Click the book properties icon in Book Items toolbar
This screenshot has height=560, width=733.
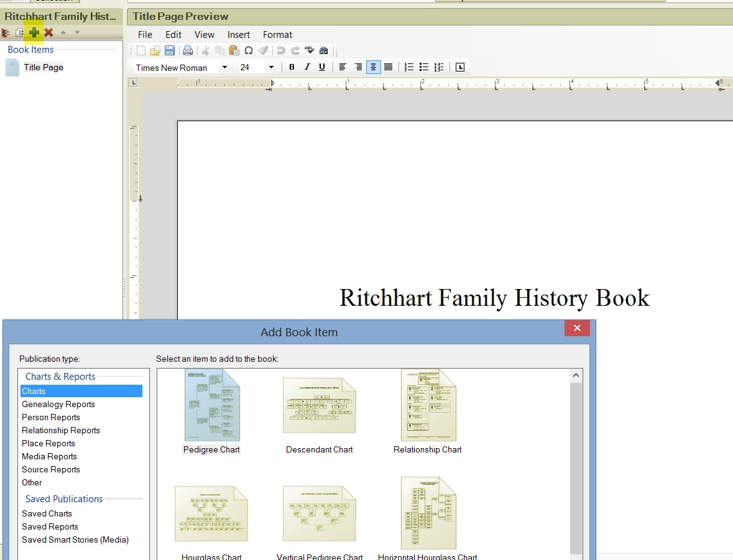[x=6, y=33]
